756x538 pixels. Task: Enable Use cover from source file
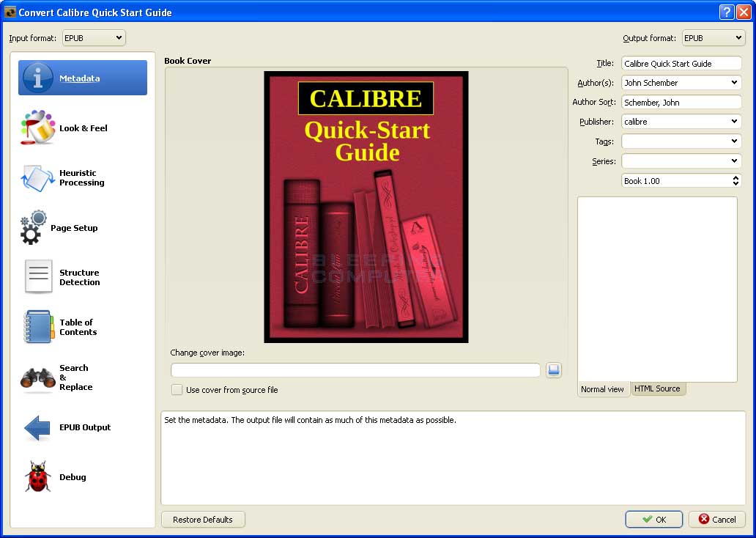click(177, 390)
